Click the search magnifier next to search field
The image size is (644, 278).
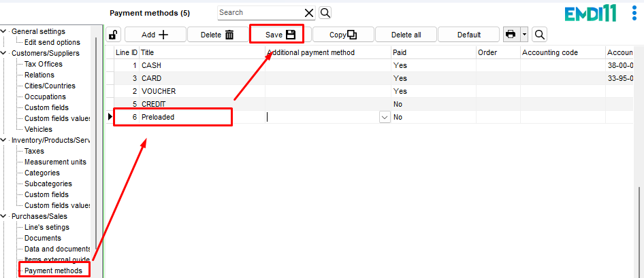(x=325, y=13)
